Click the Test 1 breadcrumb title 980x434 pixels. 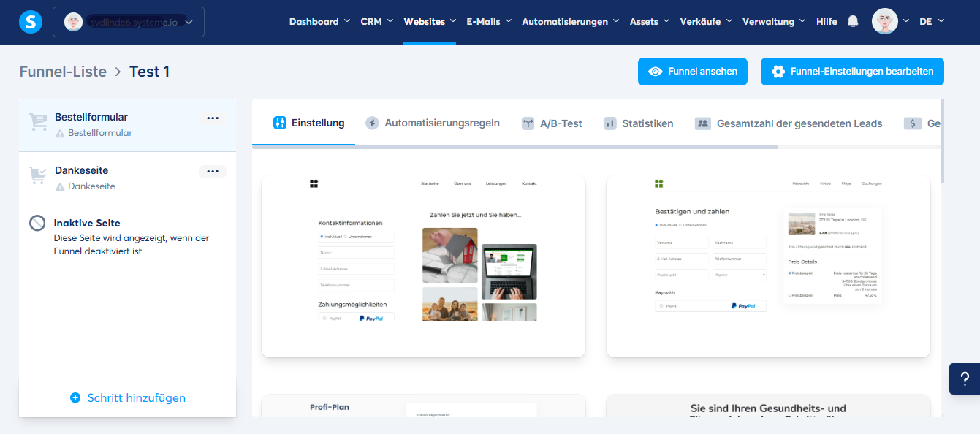click(150, 72)
